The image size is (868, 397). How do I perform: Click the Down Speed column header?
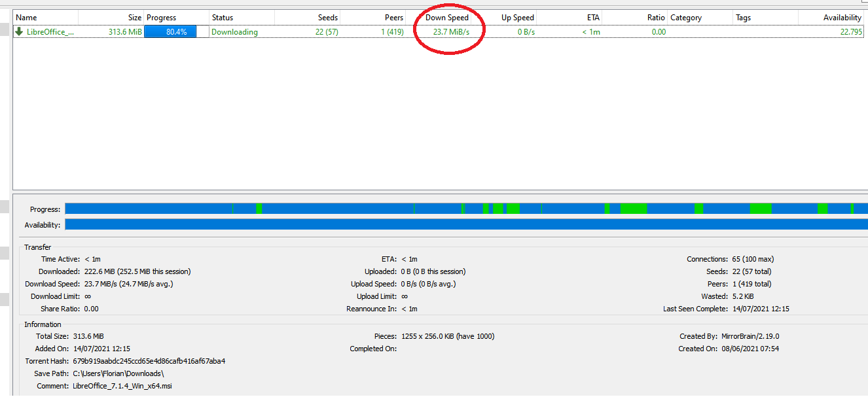447,18
